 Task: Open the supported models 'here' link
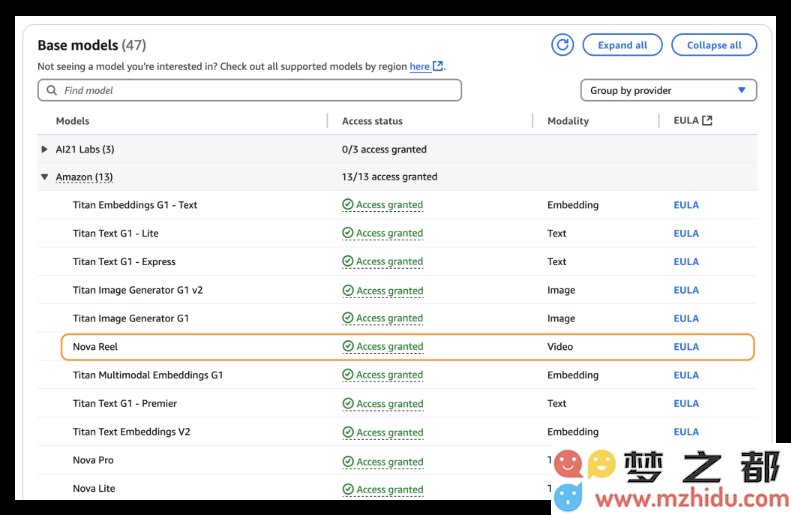click(419, 66)
